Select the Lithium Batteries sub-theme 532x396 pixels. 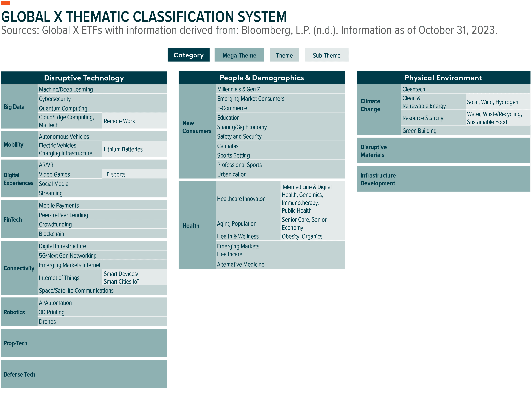pos(123,149)
